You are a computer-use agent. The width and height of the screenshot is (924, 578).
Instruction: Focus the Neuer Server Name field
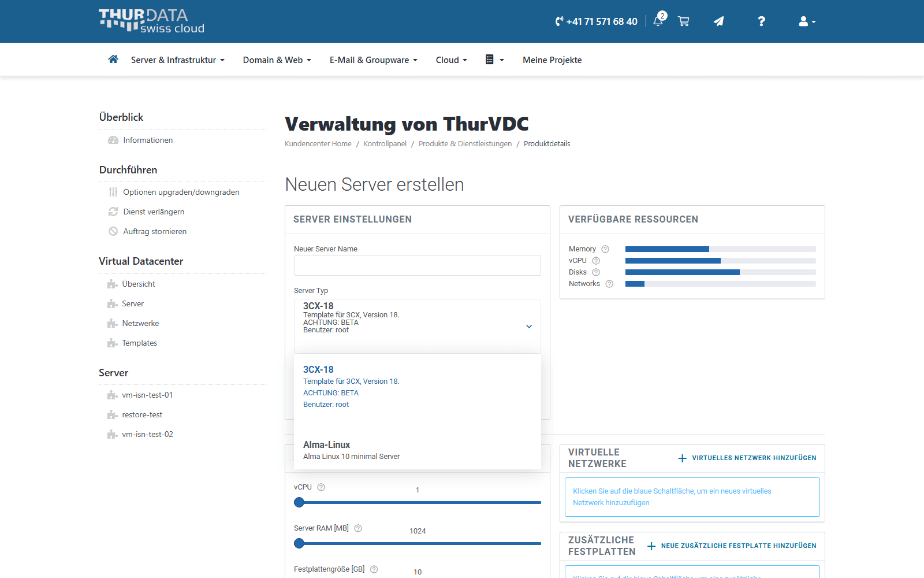coord(418,265)
